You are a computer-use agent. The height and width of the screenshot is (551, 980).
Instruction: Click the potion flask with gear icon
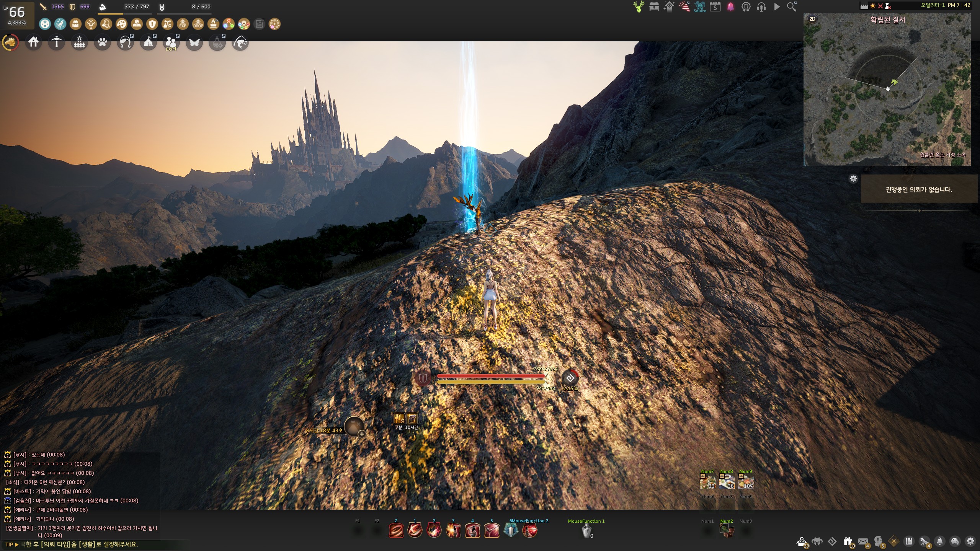click(217, 42)
